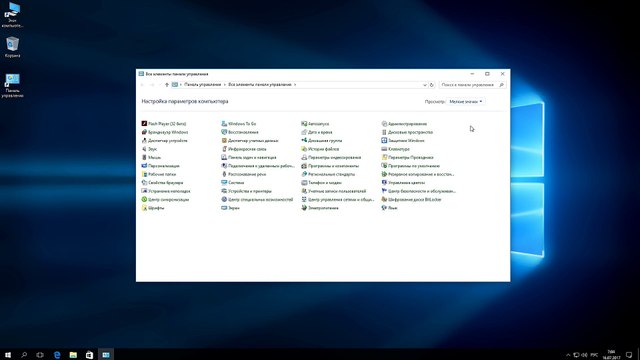Image resolution: width=640 pixels, height=360 pixels.
Task: Open the Store from the taskbar
Action: 89,355
